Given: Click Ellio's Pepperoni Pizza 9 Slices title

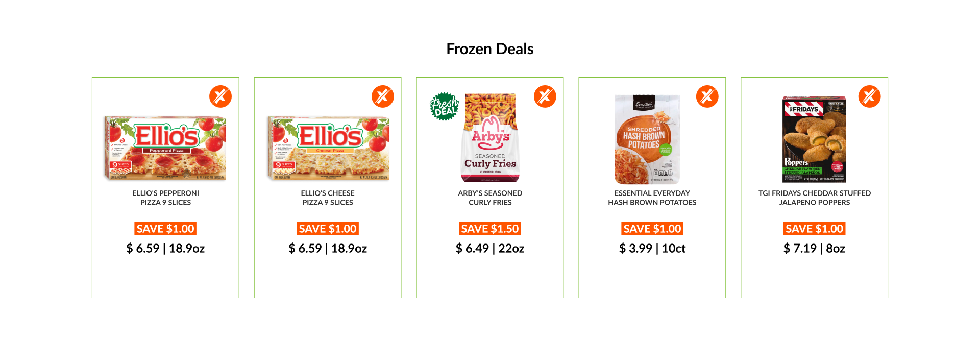Looking at the screenshot, I should pos(165,198).
